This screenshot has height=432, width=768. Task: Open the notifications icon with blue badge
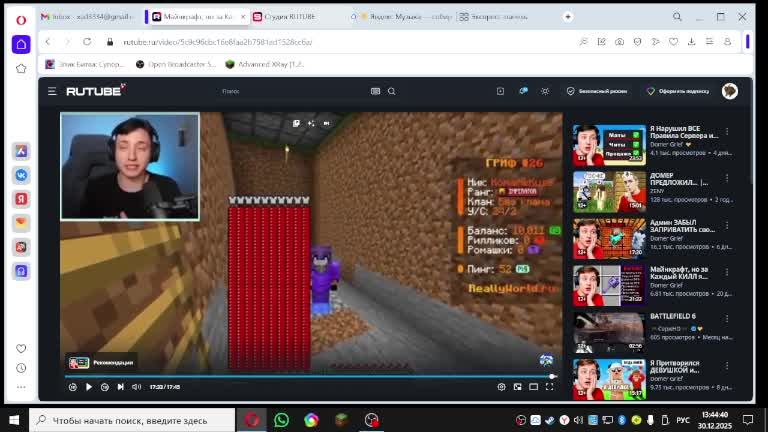coord(523,91)
